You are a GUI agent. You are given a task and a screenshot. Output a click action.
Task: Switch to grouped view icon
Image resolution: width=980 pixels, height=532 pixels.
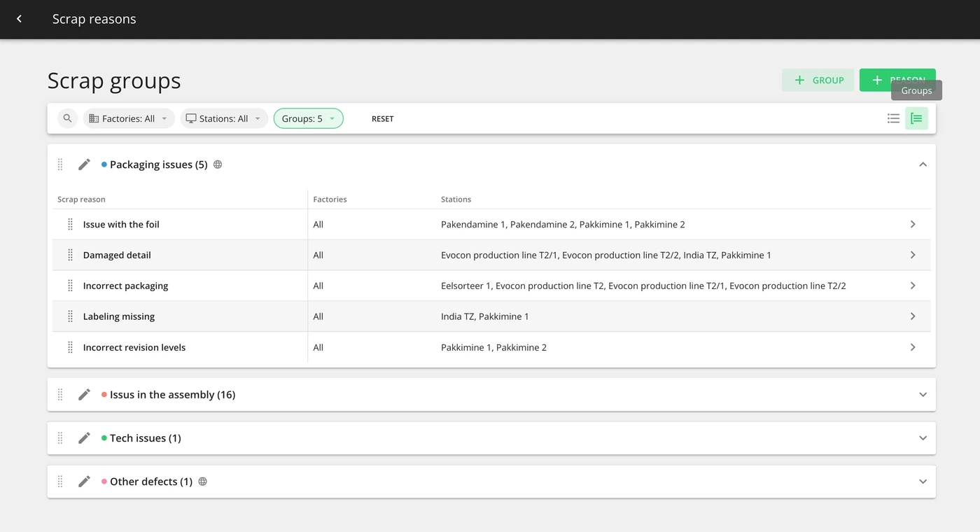coord(916,118)
